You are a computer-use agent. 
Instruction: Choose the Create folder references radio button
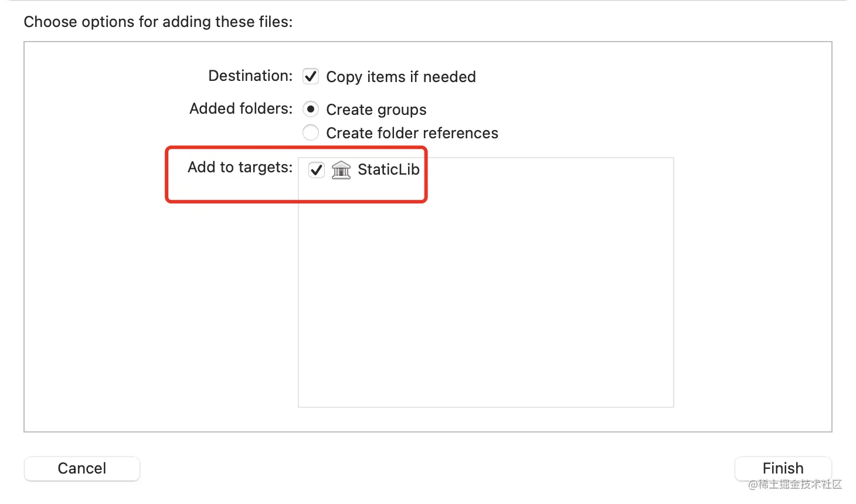[311, 133]
